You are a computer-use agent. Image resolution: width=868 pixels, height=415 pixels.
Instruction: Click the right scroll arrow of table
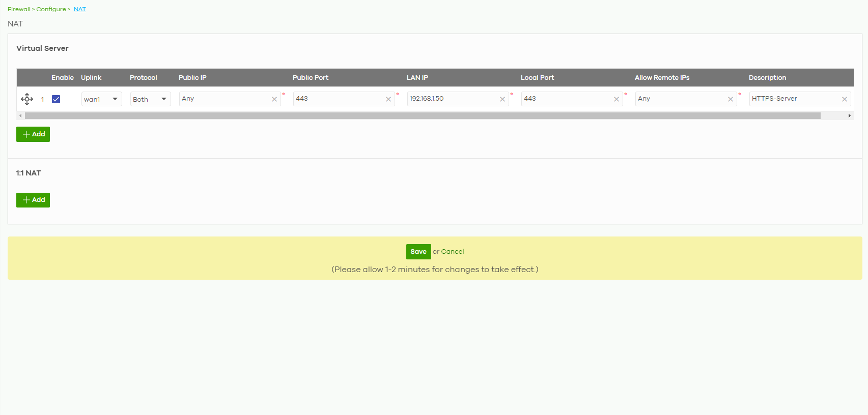click(849, 116)
